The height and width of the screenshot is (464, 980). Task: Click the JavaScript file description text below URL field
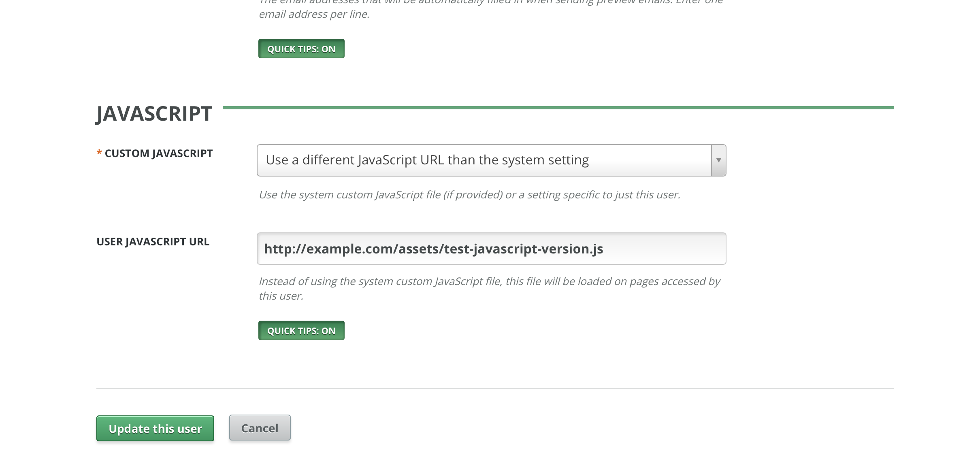point(490,281)
